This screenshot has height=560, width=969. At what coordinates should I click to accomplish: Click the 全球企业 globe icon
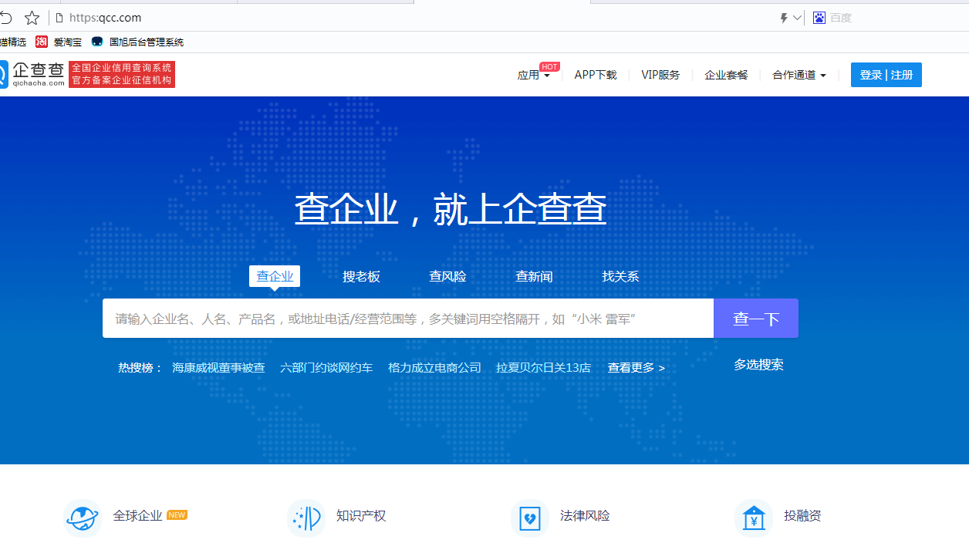click(82, 518)
